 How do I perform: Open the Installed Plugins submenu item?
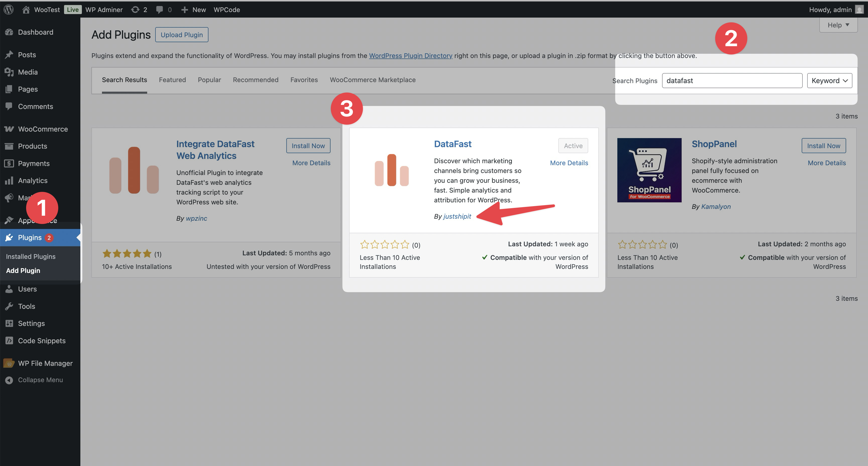(31, 256)
